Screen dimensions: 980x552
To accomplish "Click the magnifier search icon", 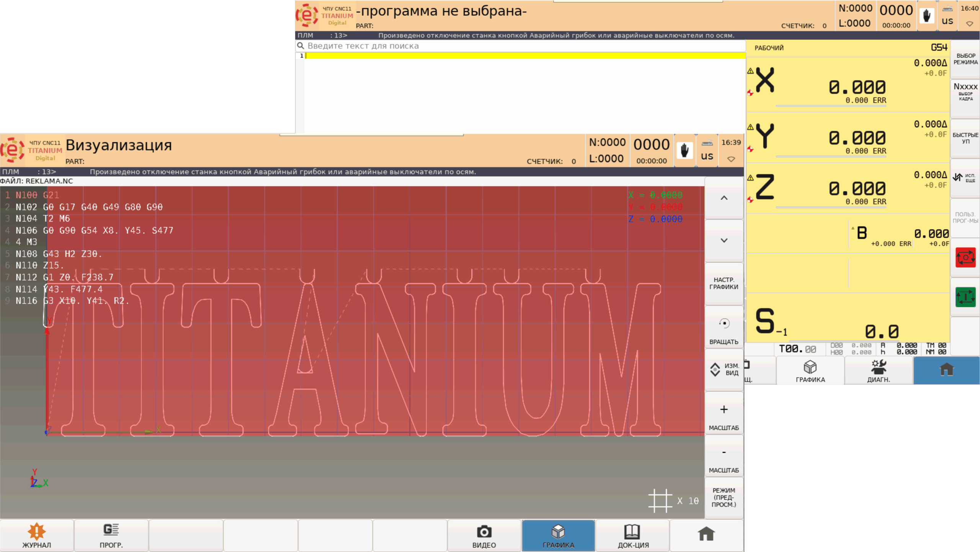I will 301,46.
